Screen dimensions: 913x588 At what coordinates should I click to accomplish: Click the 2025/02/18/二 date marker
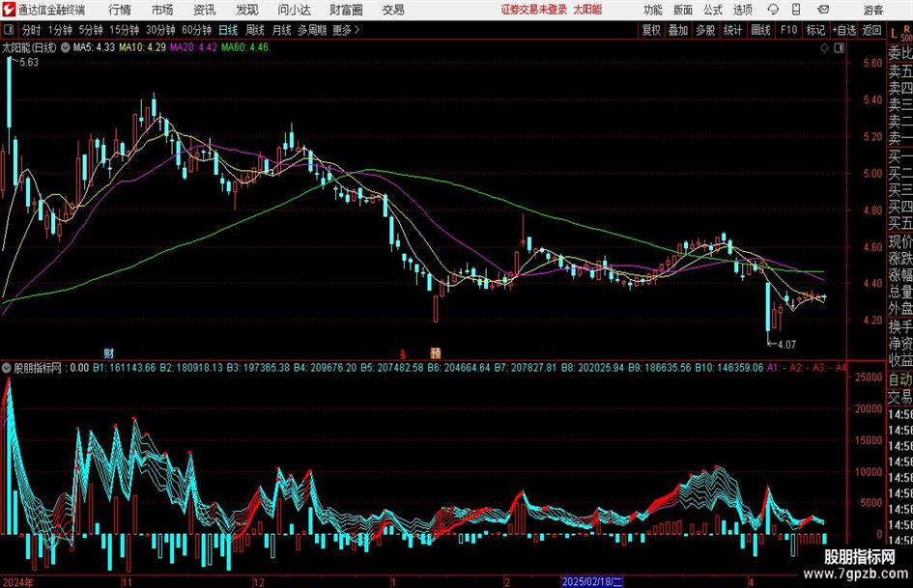tap(593, 581)
